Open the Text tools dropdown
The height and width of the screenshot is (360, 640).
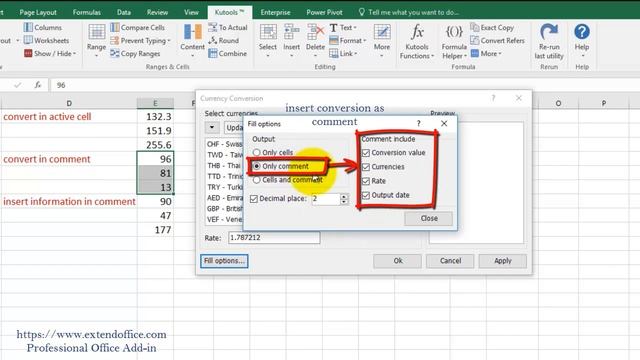pos(343,27)
